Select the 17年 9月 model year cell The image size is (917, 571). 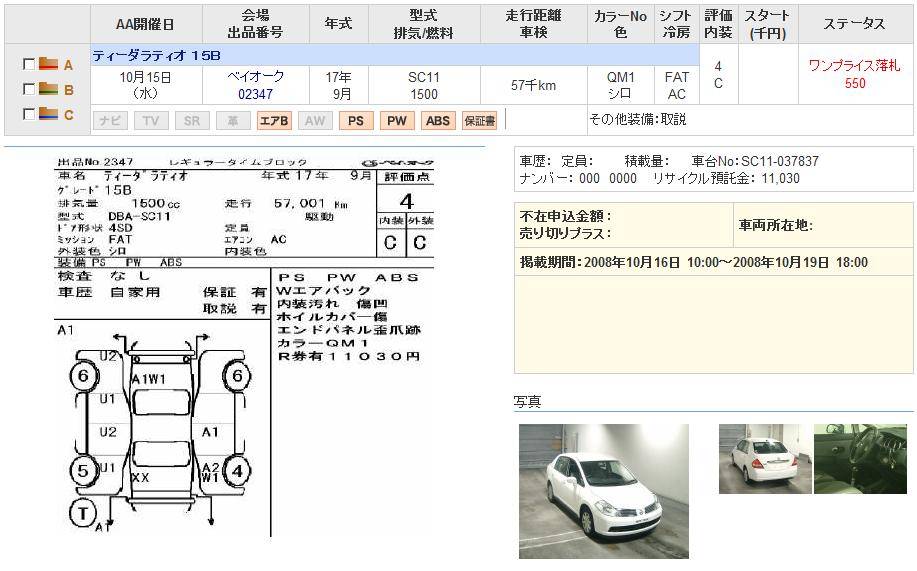coord(339,85)
